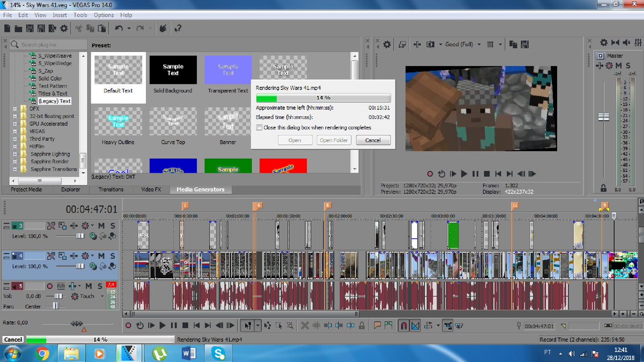The height and width of the screenshot is (362, 644).
Task: Click Track Motion icon on track 3
Action: click(62, 225)
